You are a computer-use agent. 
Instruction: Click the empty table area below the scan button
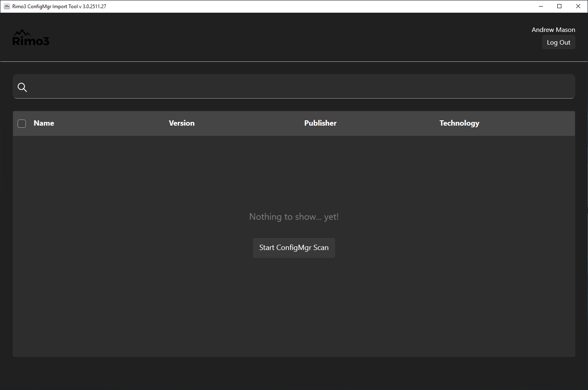294,311
